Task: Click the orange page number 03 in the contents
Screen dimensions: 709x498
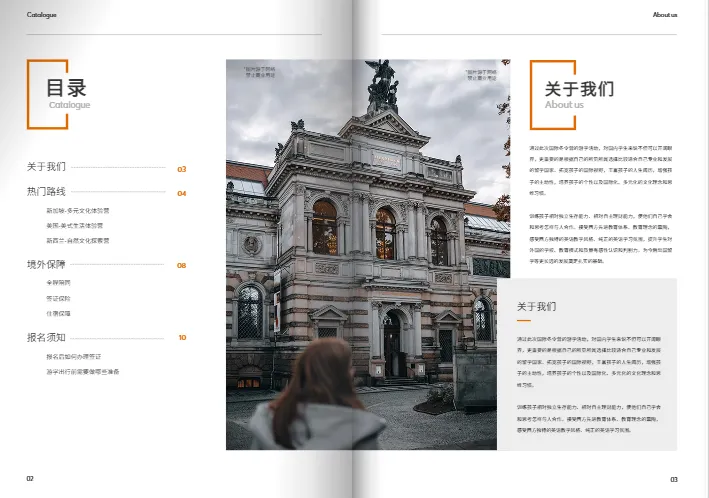Action: [x=181, y=169]
